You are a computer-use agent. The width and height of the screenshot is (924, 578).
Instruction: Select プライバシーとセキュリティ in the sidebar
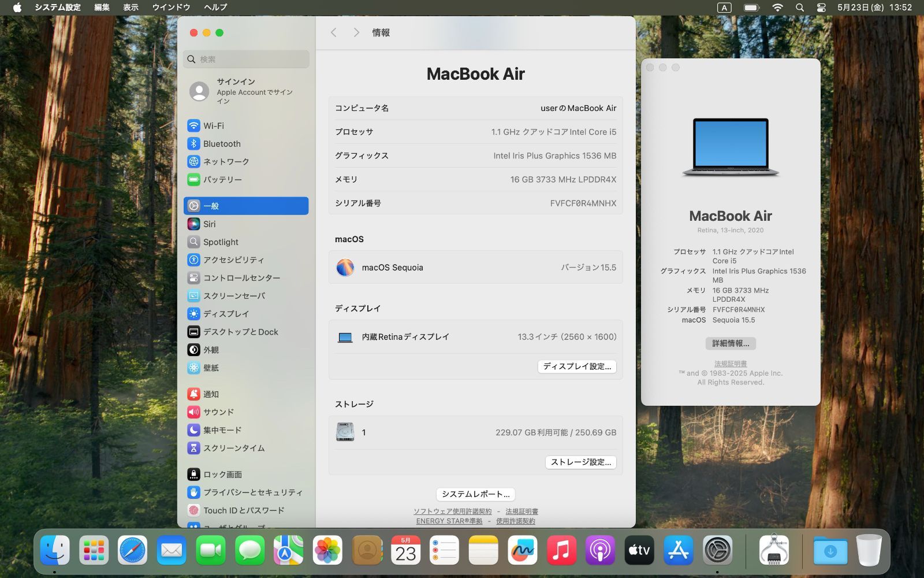point(246,492)
